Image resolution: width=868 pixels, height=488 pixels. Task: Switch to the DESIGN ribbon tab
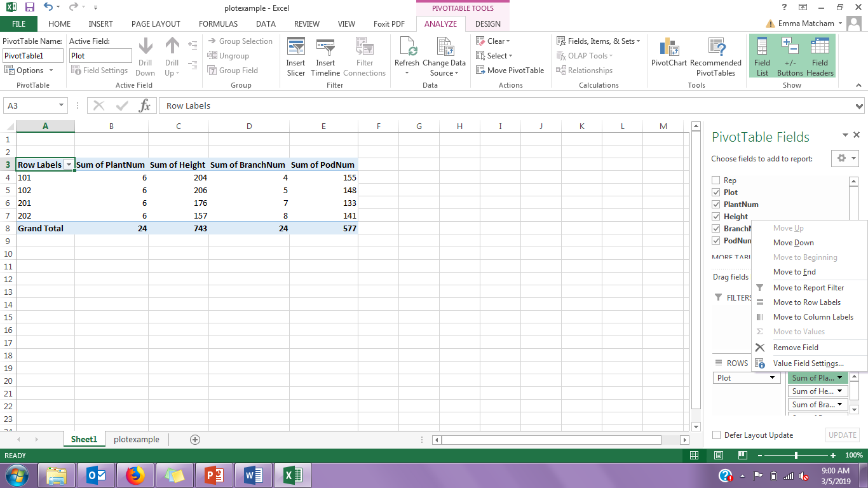pos(487,24)
